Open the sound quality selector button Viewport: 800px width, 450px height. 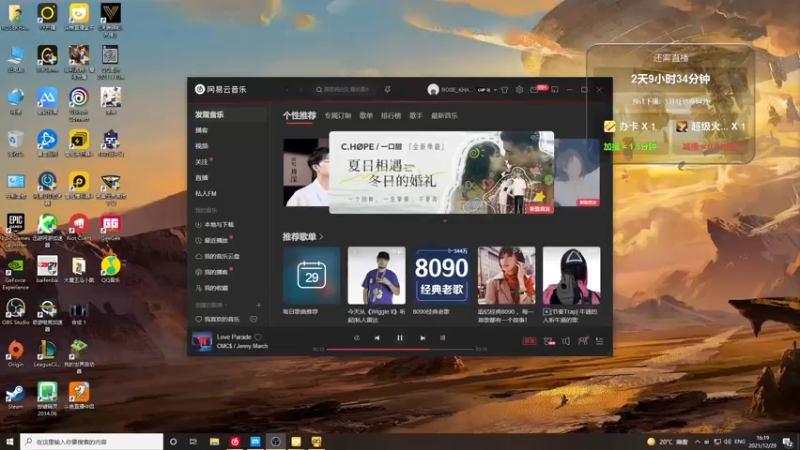click(x=529, y=341)
